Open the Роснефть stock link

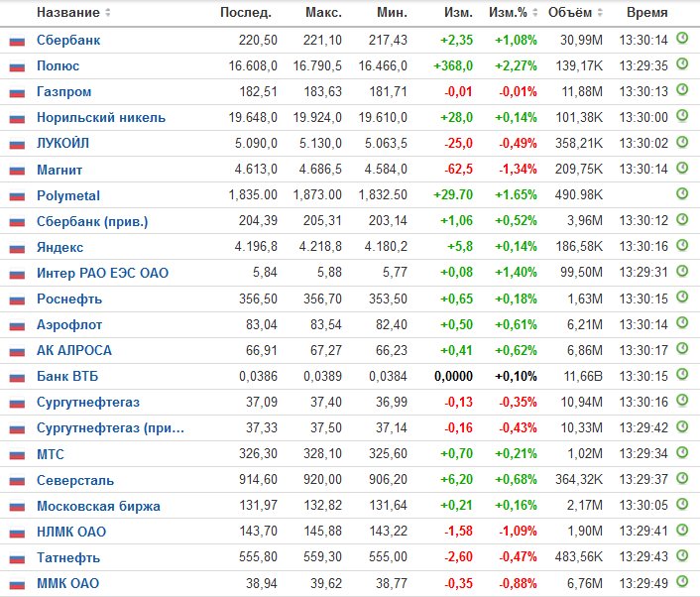pyautogui.click(x=69, y=298)
